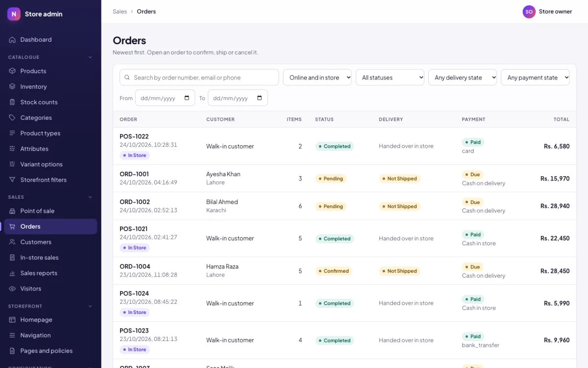Click the Sales reports chart icon
The image size is (588, 368).
click(x=12, y=273)
